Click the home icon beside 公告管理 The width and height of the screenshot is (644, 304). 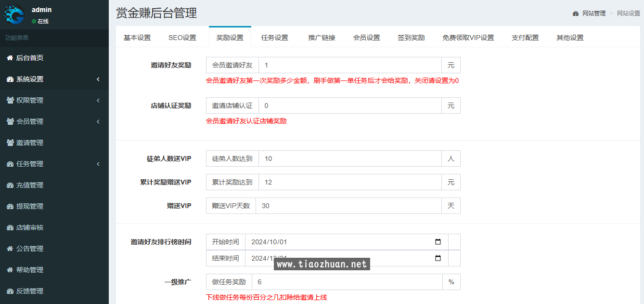tap(10, 249)
